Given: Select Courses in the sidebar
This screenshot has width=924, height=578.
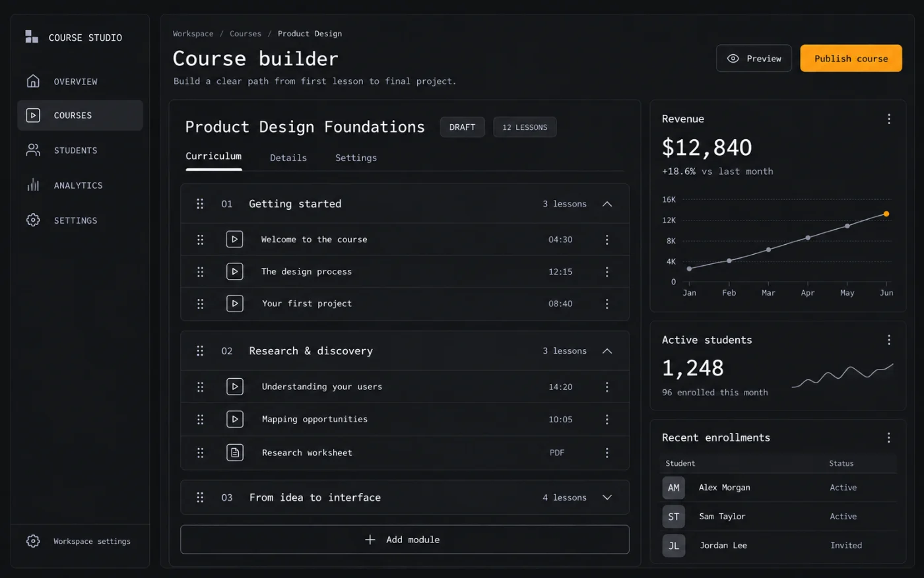Looking at the screenshot, I should (80, 115).
